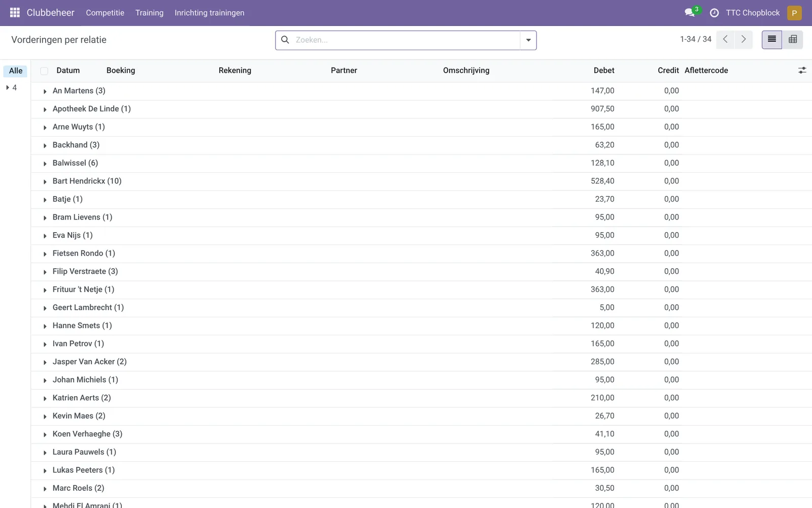Viewport: 812px width, 508px height.
Task: Switch to pivot table view icon
Action: pos(793,40)
